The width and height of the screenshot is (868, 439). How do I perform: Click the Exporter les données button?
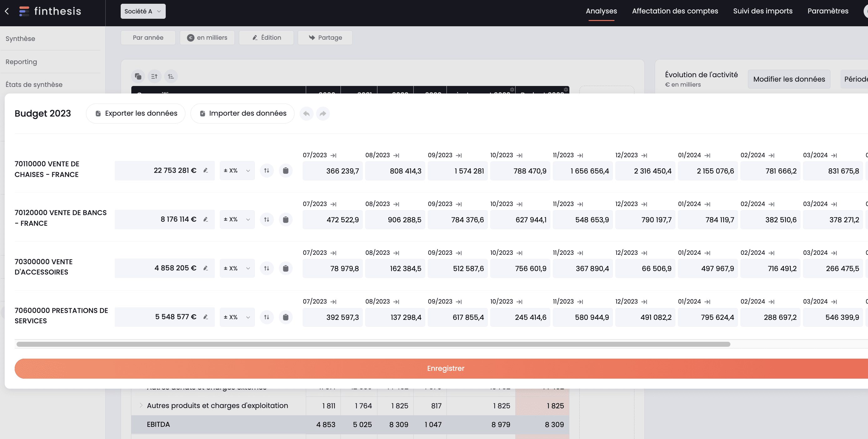pyautogui.click(x=136, y=114)
